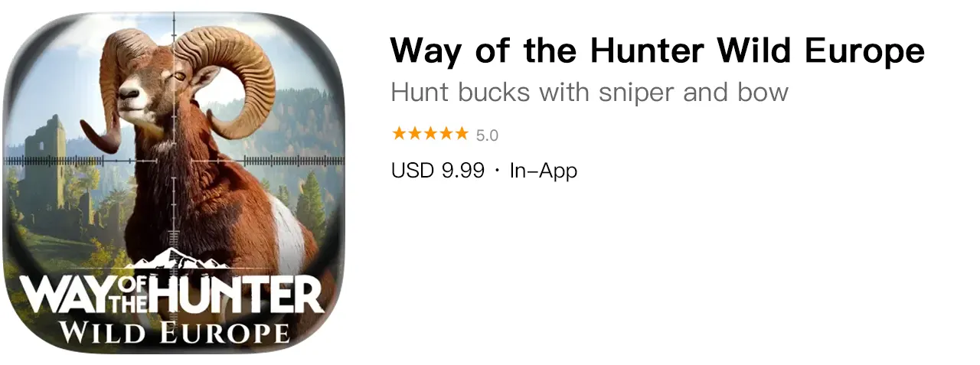980x365 pixels.
Task: Click the WILD EUROPE text on the icon
Action: coord(175,331)
